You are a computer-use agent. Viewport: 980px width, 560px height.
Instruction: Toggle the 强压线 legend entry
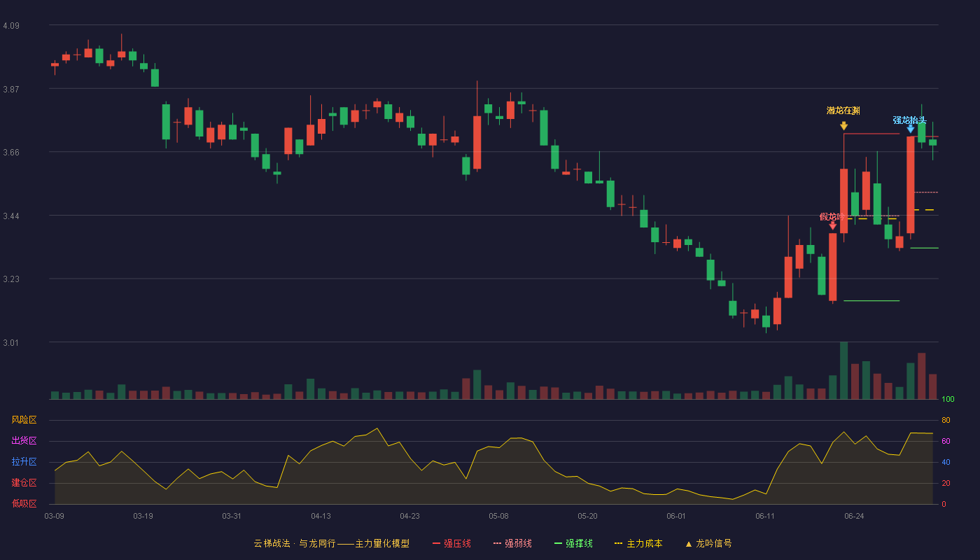click(451, 543)
